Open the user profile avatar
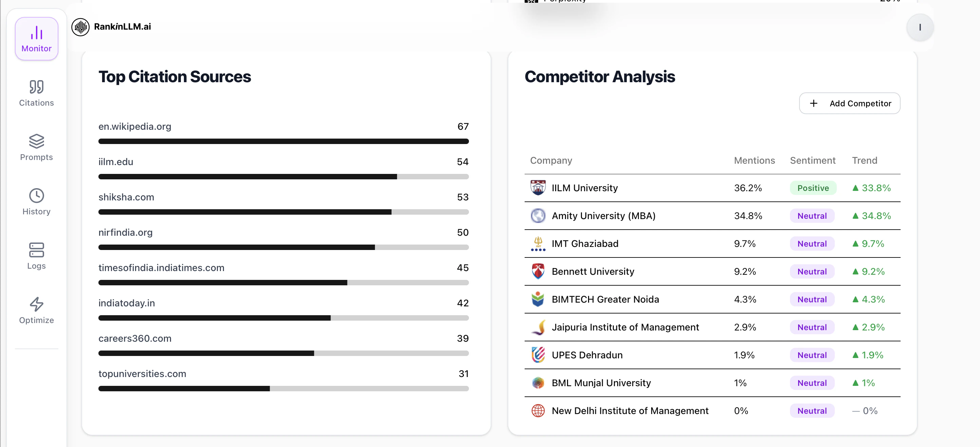This screenshot has height=447, width=980. point(920,28)
